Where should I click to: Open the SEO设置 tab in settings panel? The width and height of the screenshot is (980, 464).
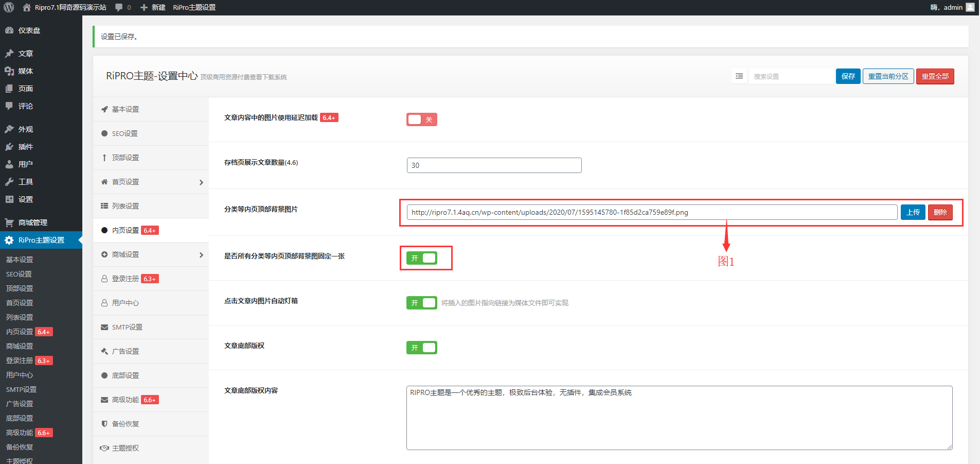pos(151,133)
